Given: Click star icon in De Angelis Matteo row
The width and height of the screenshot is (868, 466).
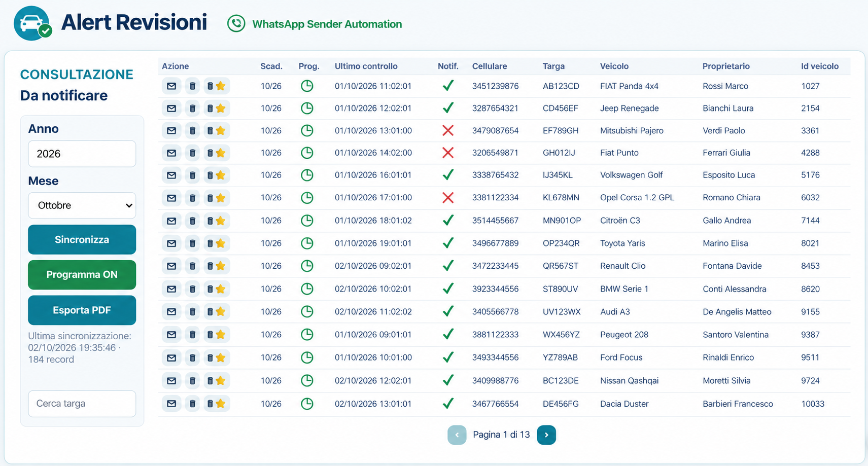Looking at the screenshot, I should pos(220,312).
